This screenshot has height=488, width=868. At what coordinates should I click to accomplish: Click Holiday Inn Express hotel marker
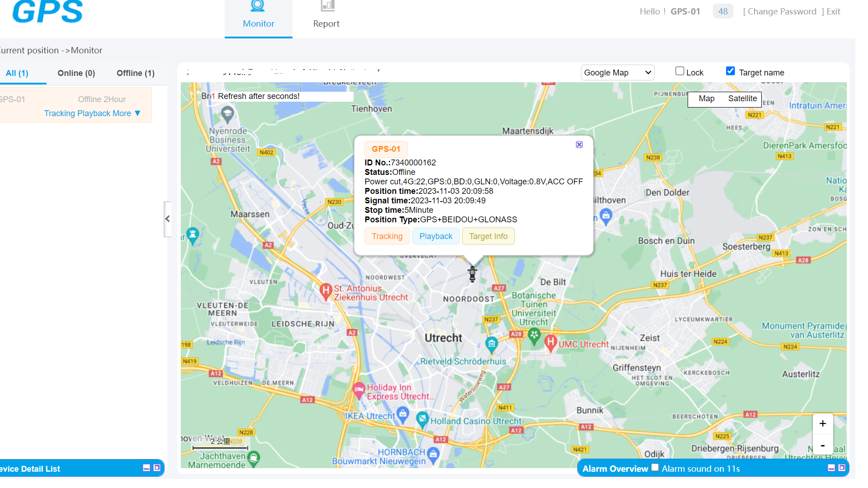pyautogui.click(x=359, y=390)
